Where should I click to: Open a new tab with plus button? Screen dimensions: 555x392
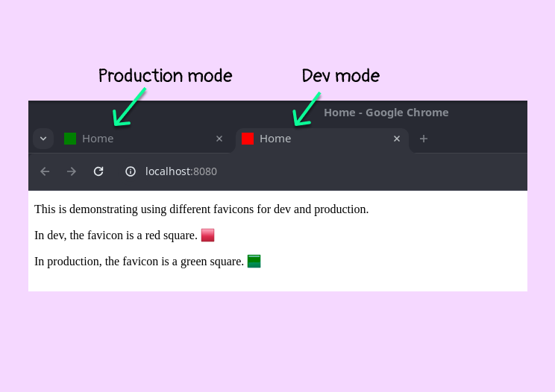point(423,139)
